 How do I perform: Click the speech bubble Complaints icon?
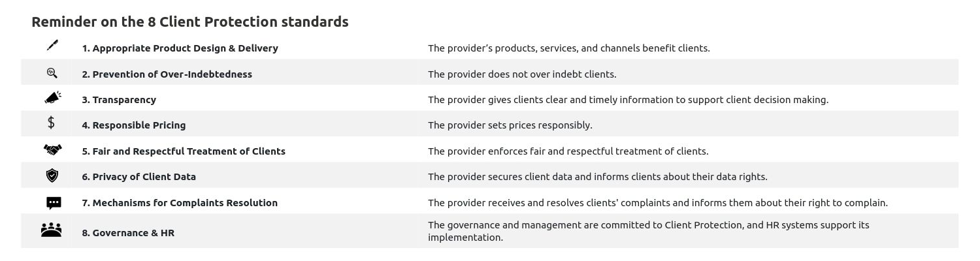click(54, 203)
